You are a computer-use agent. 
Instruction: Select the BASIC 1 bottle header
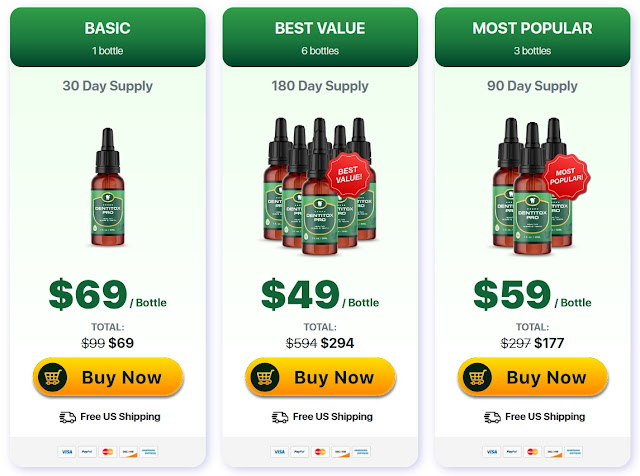108,37
